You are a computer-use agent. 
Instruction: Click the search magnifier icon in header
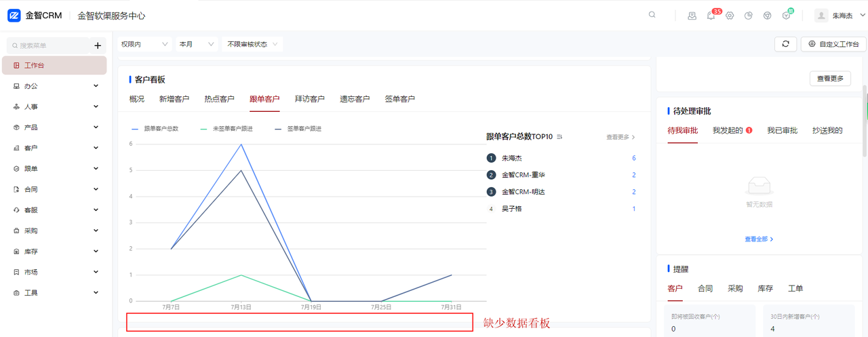point(652,15)
